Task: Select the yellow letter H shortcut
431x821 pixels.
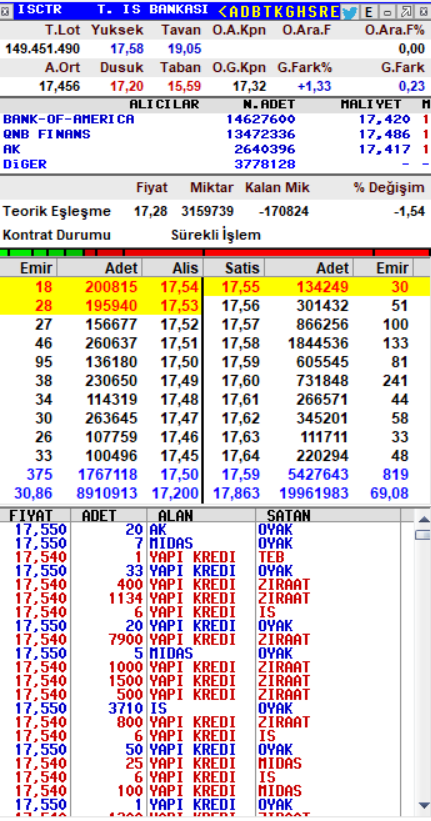Action: click(300, 11)
